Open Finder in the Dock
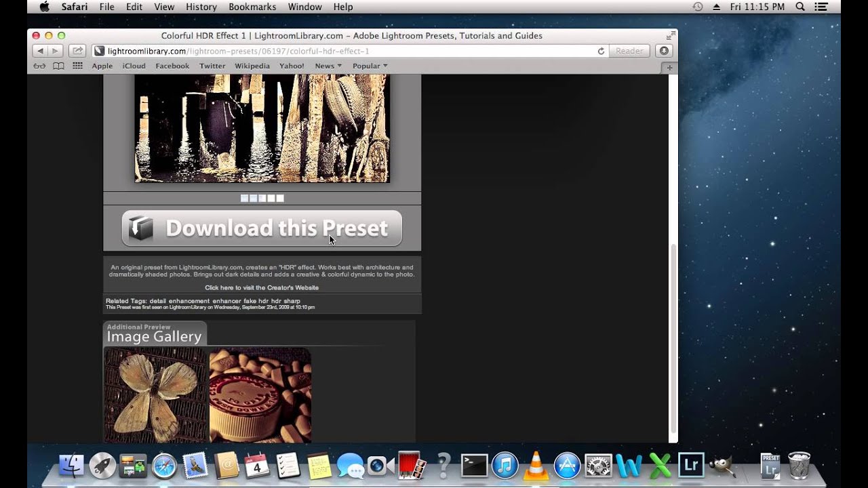 click(71, 466)
